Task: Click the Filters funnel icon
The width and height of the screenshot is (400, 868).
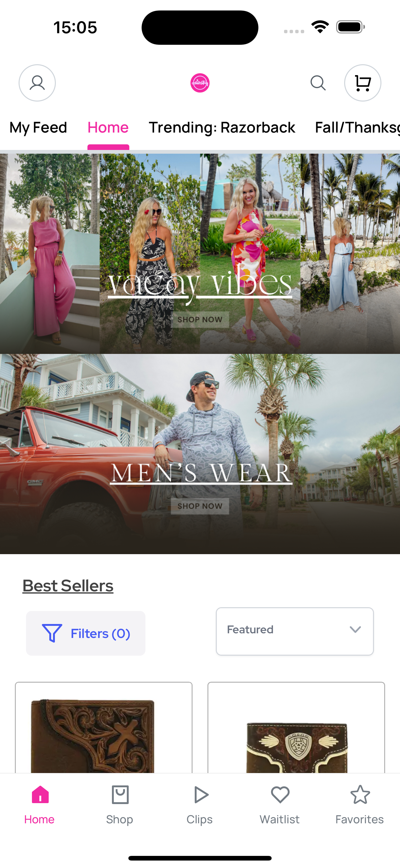Action: 52,633
